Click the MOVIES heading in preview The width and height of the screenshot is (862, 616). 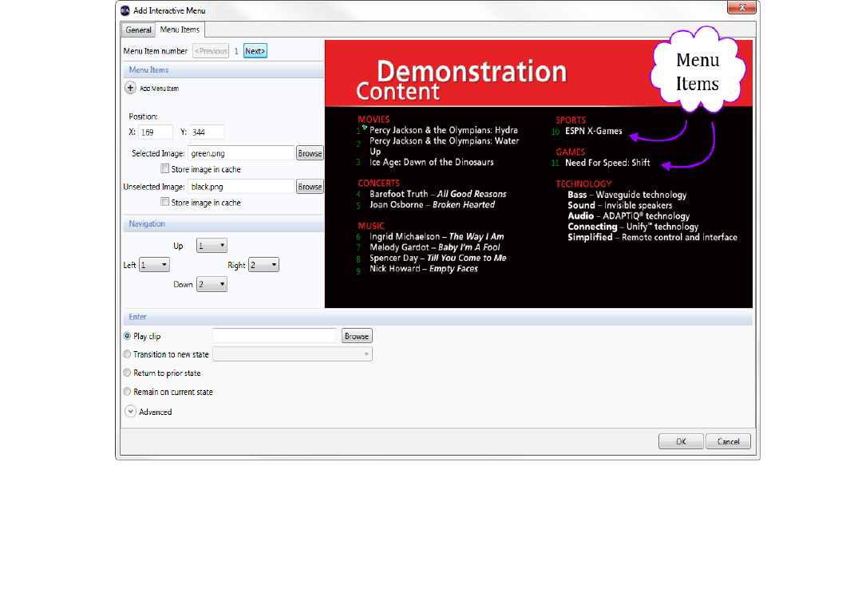[374, 119]
